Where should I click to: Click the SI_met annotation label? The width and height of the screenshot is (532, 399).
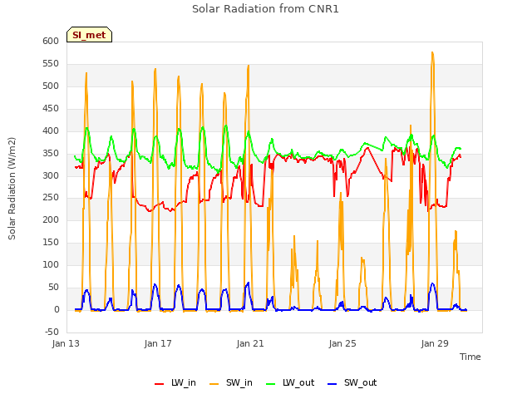click(89, 35)
